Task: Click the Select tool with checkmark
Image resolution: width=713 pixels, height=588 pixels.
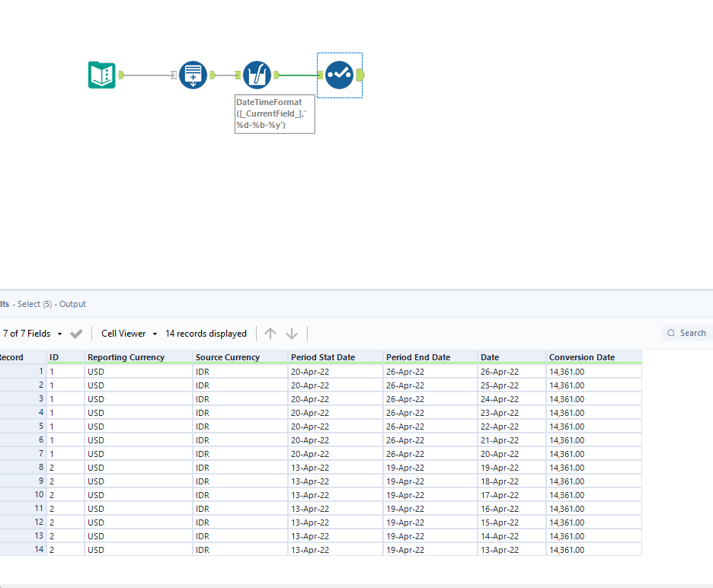Action: pyautogui.click(x=339, y=75)
